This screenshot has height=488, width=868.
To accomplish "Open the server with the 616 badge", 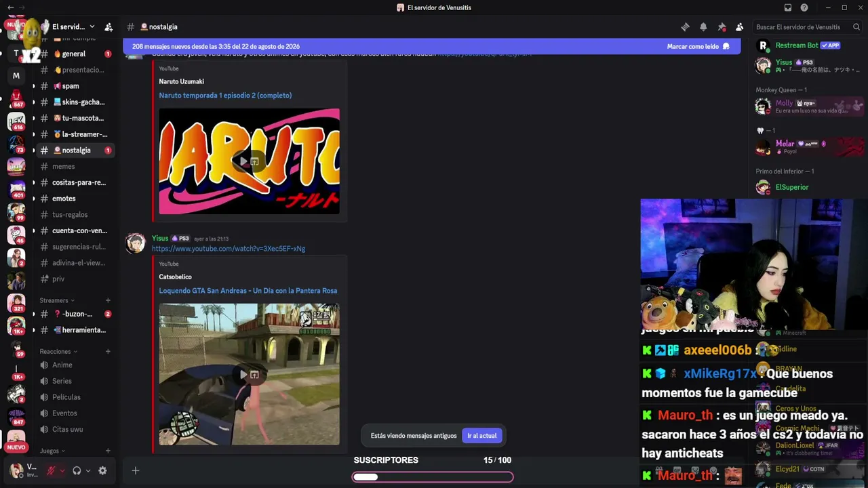I will [16, 122].
